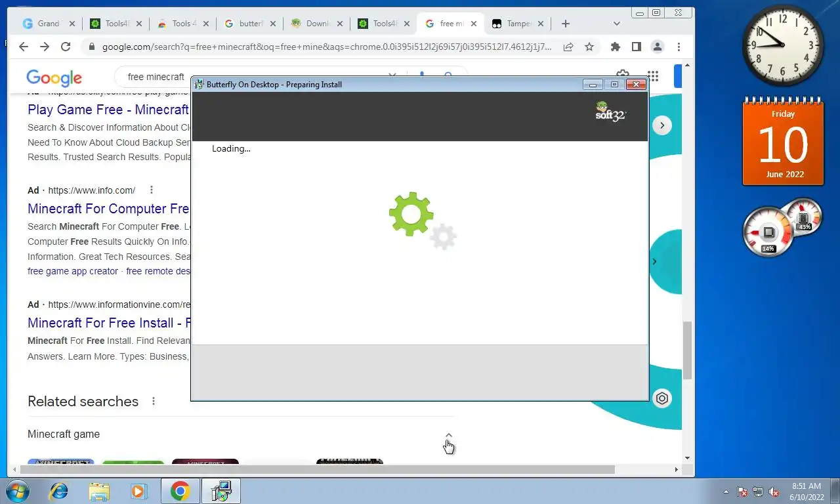Click the page's scroll-down arrow
The height and width of the screenshot is (504, 840).
pos(687,458)
